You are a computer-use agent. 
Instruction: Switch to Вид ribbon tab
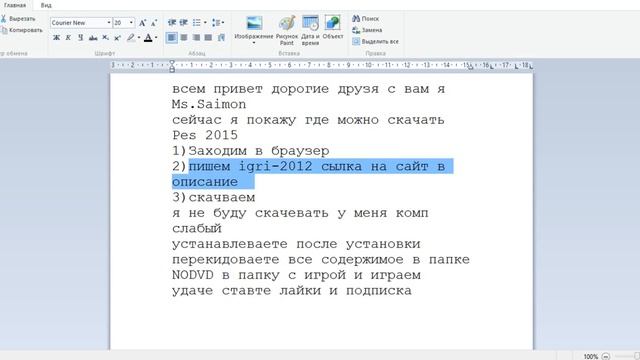coord(46,5)
